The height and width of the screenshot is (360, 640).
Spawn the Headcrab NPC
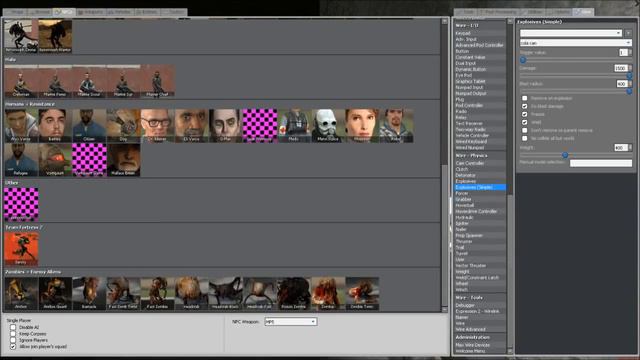point(191,293)
